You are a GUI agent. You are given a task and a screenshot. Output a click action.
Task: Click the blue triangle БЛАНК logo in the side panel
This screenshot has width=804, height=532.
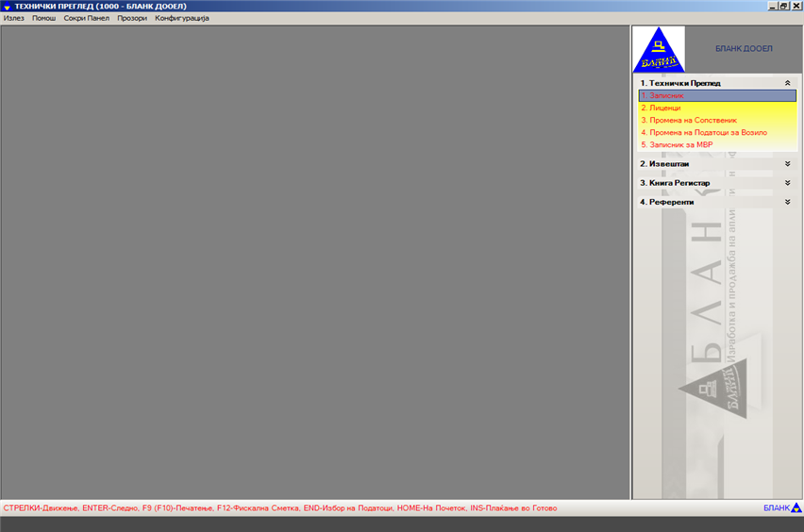click(x=658, y=51)
